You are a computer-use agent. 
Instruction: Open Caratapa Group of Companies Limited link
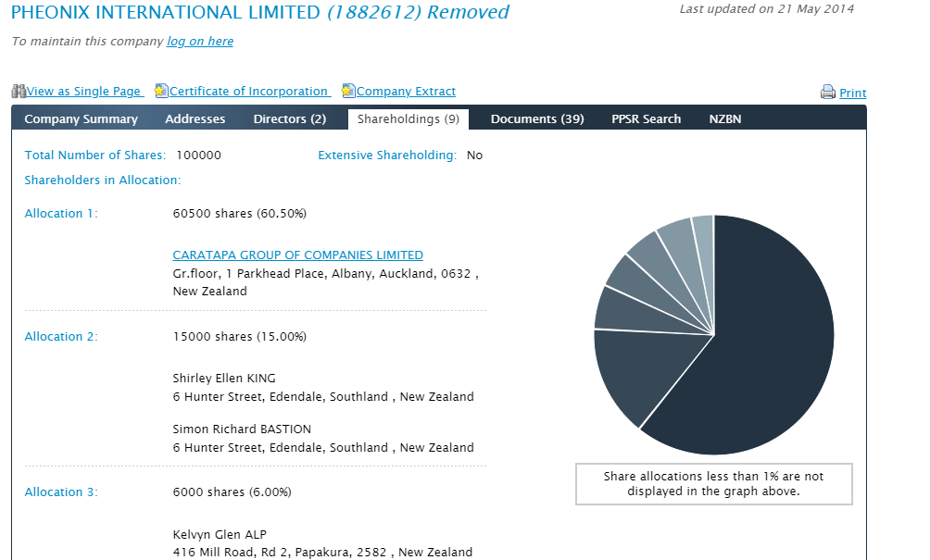click(297, 255)
